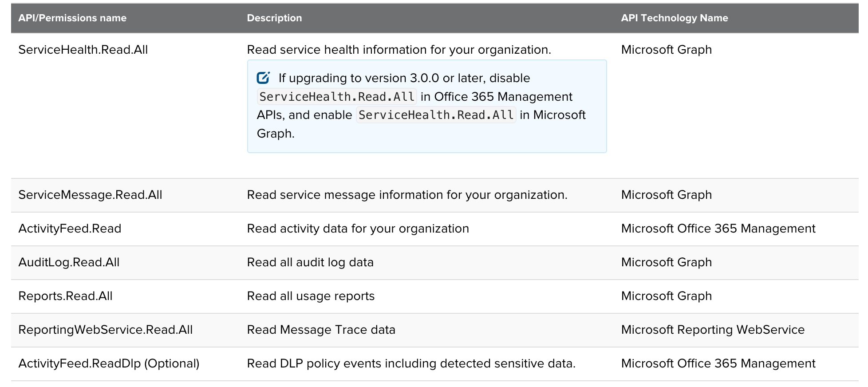The width and height of the screenshot is (868, 387).
Task: Click "Read service message information for your organization."
Action: (x=407, y=195)
